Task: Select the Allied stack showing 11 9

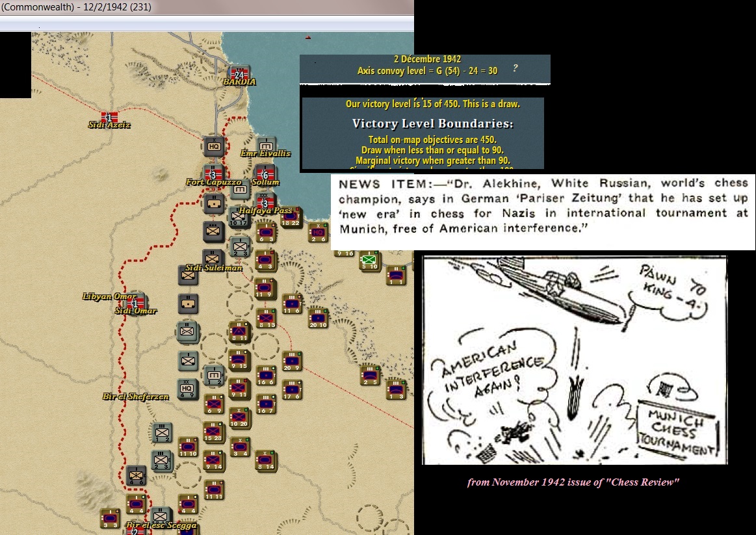Action: pos(265,288)
